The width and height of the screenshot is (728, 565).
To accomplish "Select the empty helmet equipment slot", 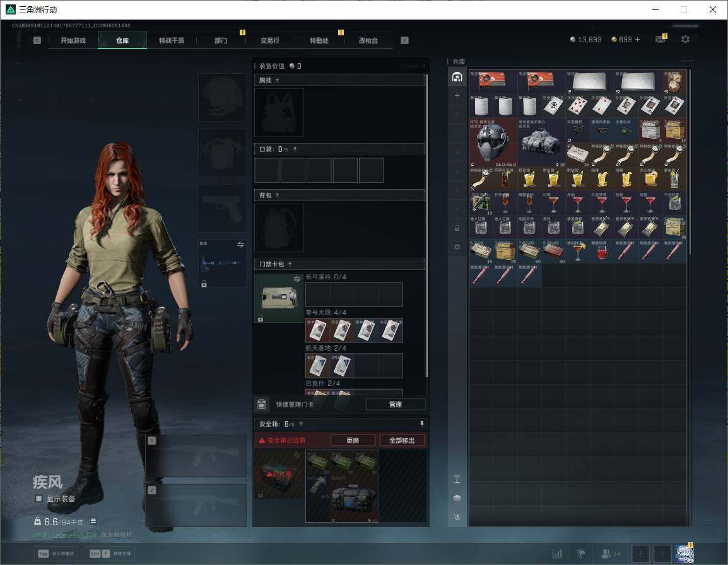I will click(223, 98).
